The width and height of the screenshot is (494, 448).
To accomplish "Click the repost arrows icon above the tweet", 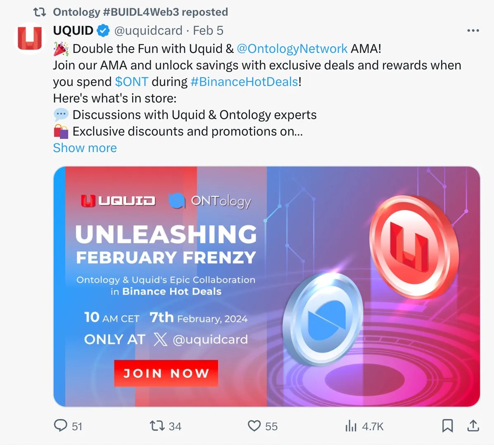I will coord(40,12).
